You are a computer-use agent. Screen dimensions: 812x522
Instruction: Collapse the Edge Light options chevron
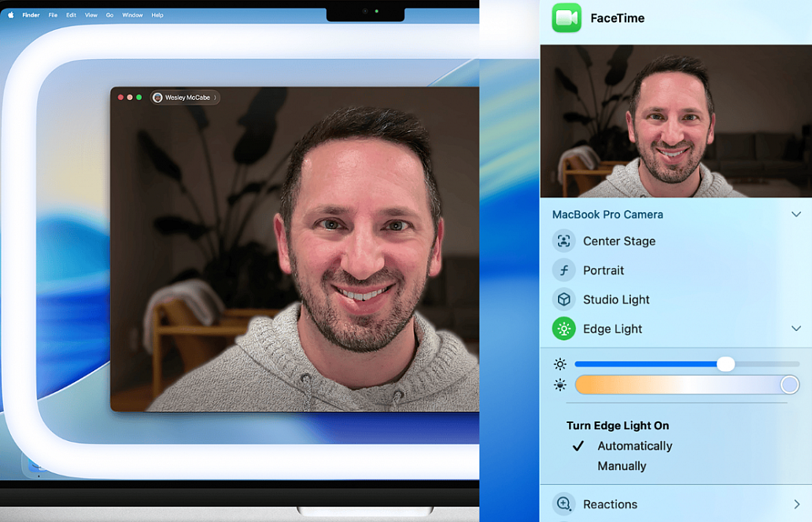coord(795,329)
